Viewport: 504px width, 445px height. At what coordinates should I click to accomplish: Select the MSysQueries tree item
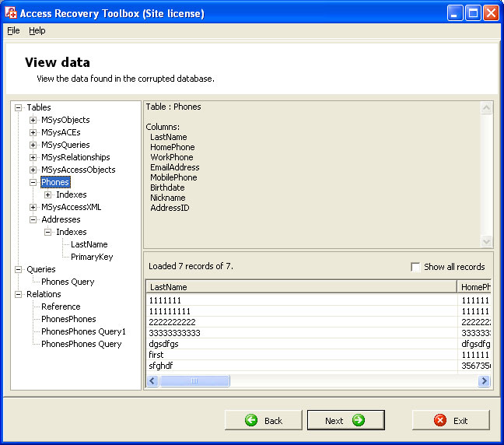(x=65, y=145)
